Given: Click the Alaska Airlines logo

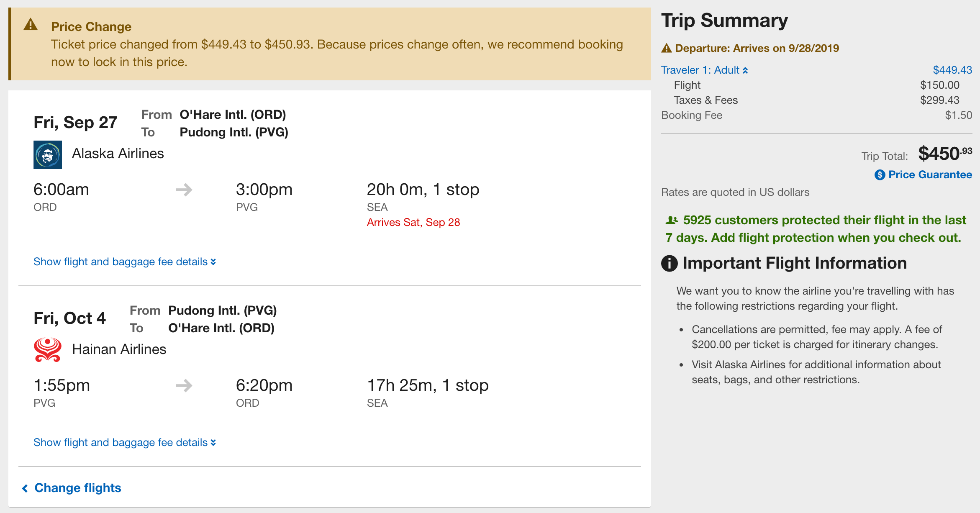Looking at the screenshot, I should click(x=48, y=155).
